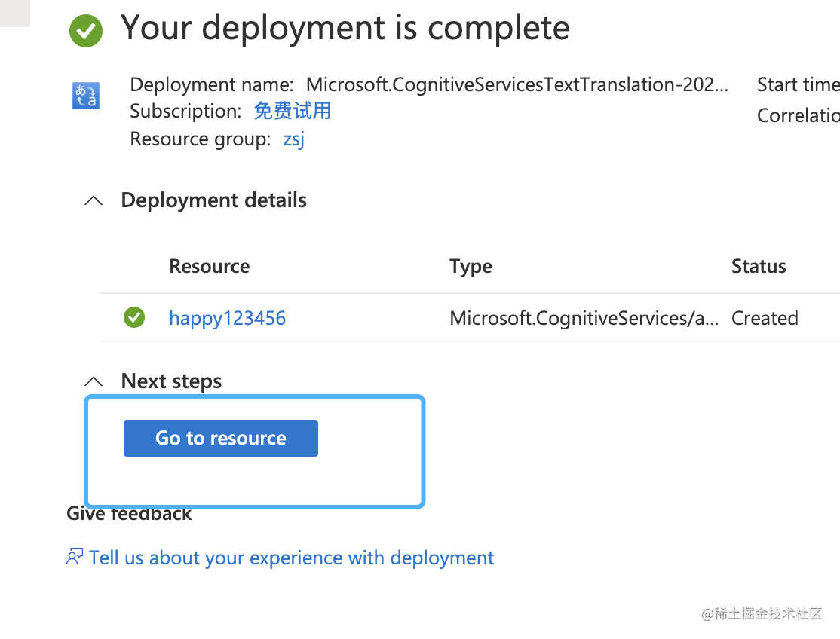The height and width of the screenshot is (639, 840).
Task: Click the Go to resource button
Action: point(220,438)
